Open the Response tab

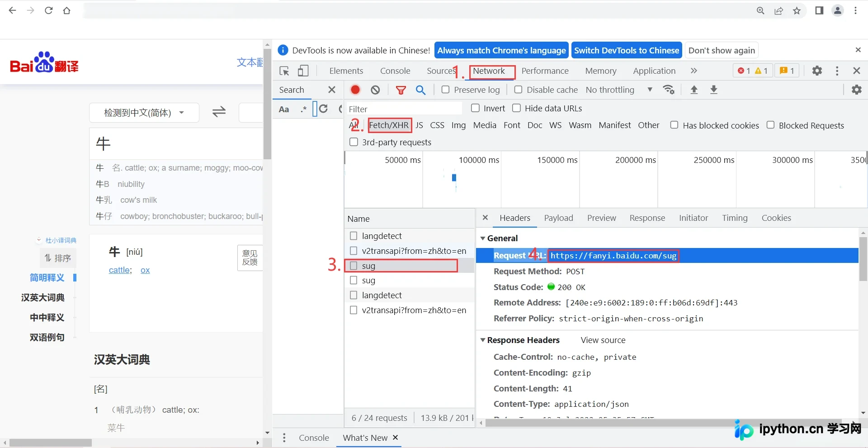647,218
